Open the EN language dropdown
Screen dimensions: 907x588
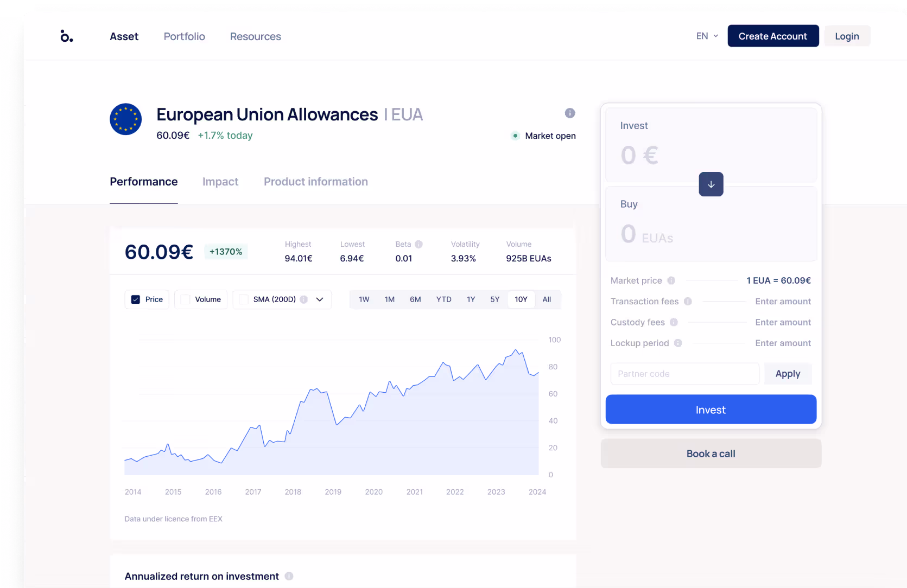click(x=707, y=36)
